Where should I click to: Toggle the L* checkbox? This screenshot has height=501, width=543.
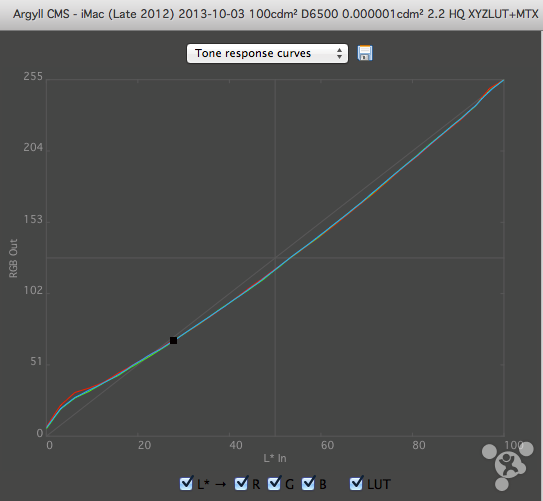pos(186,483)
